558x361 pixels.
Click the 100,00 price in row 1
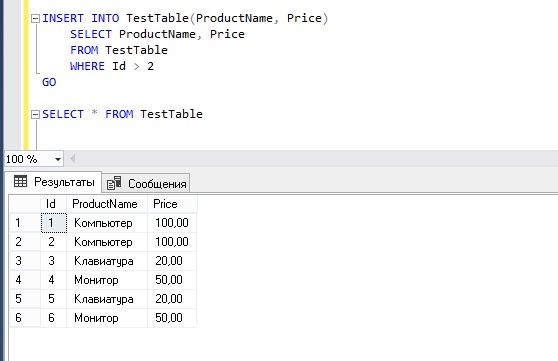tap(172, 223)
